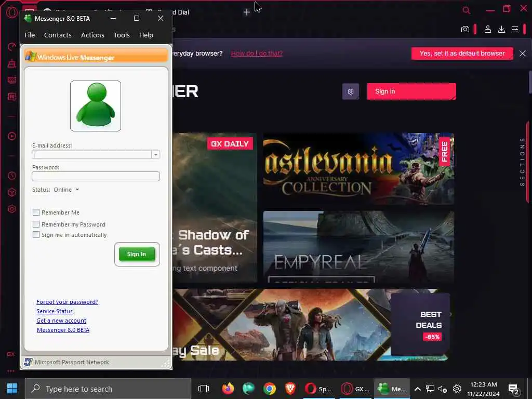Check the Remember Me checkbox

click(36, 212)
